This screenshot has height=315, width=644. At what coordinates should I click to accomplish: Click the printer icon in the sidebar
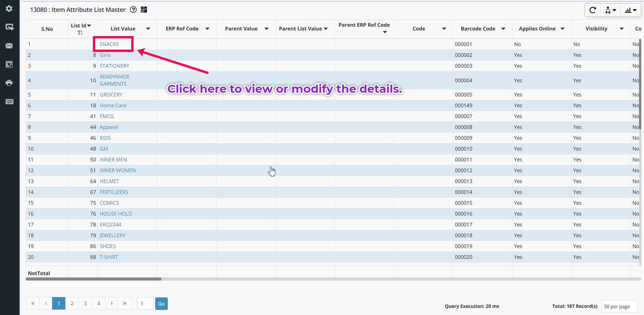(9, 83)
